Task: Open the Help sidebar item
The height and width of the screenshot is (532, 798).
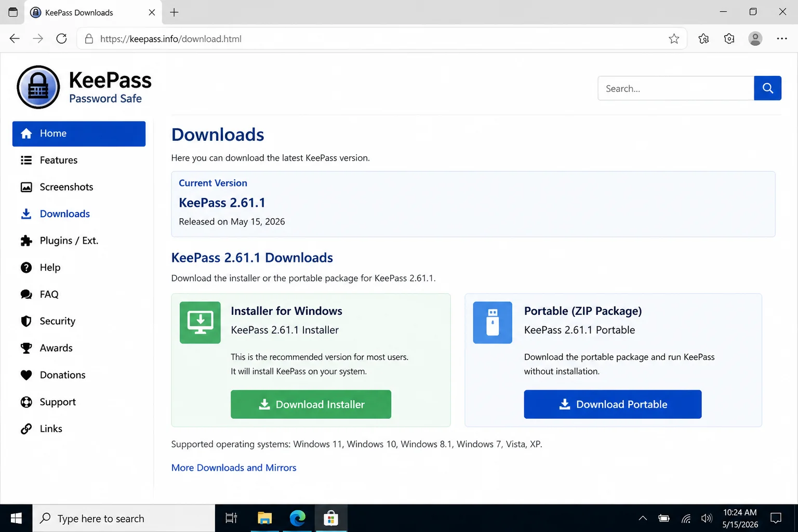Action: point(79,268)
